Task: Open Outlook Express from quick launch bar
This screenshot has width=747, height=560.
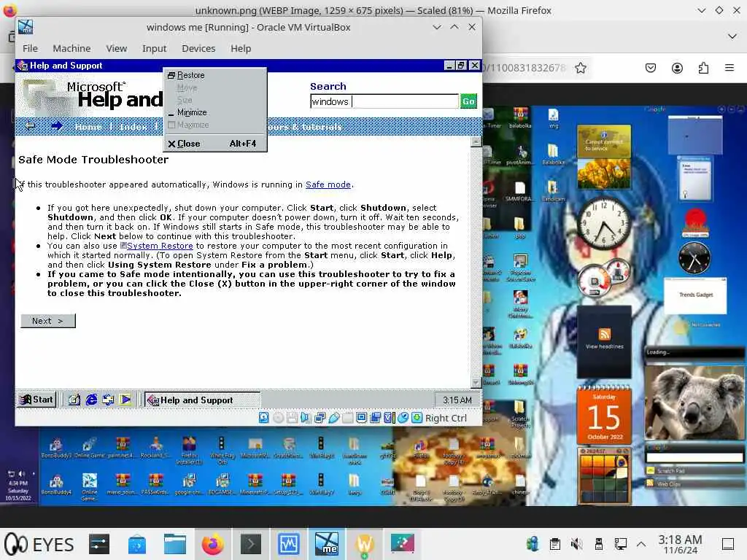Action: [108, 400]
